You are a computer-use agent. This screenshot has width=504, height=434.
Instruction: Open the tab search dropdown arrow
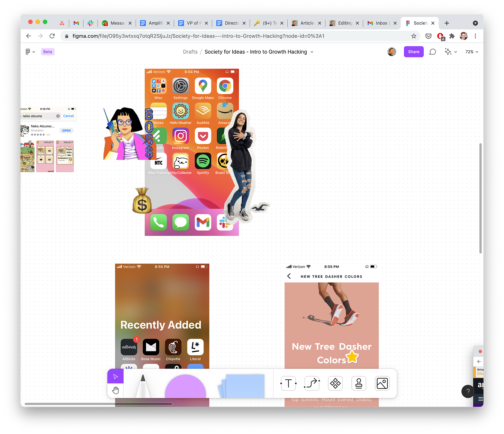[x=475, y=23]
